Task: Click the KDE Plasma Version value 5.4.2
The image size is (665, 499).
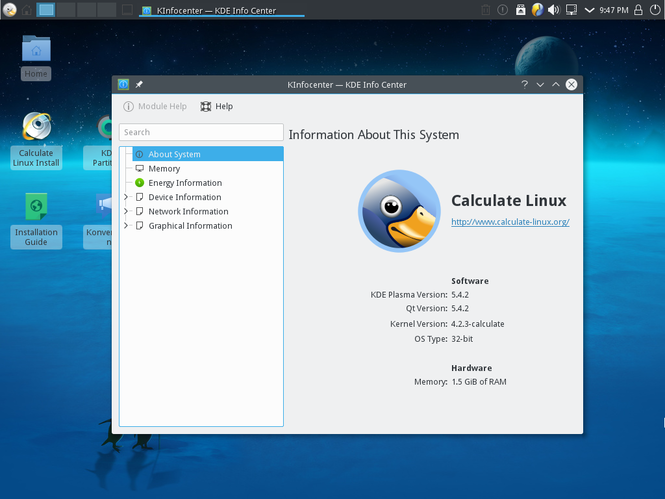Action: click(x=460, y=295)
